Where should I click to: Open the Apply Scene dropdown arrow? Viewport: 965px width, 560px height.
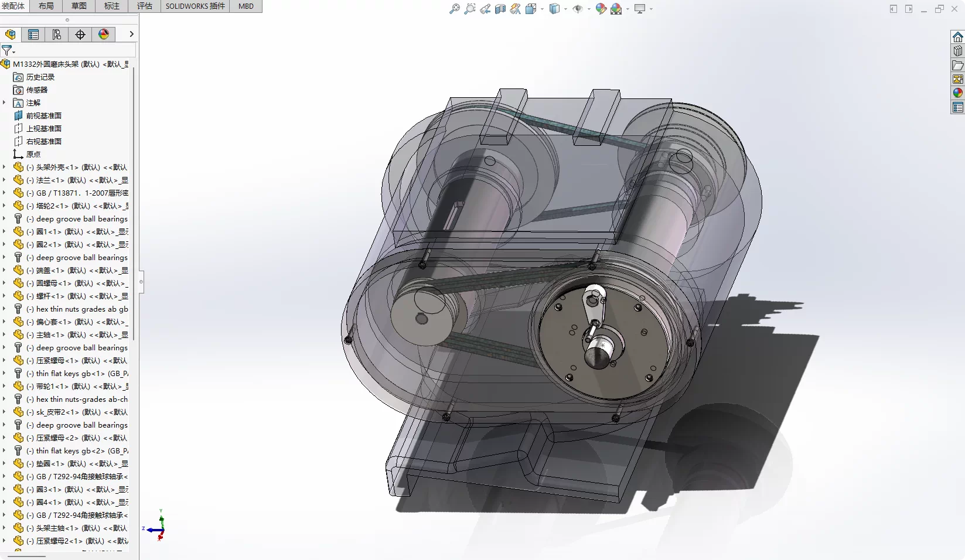pyautogui.click(x=628, y=9)
